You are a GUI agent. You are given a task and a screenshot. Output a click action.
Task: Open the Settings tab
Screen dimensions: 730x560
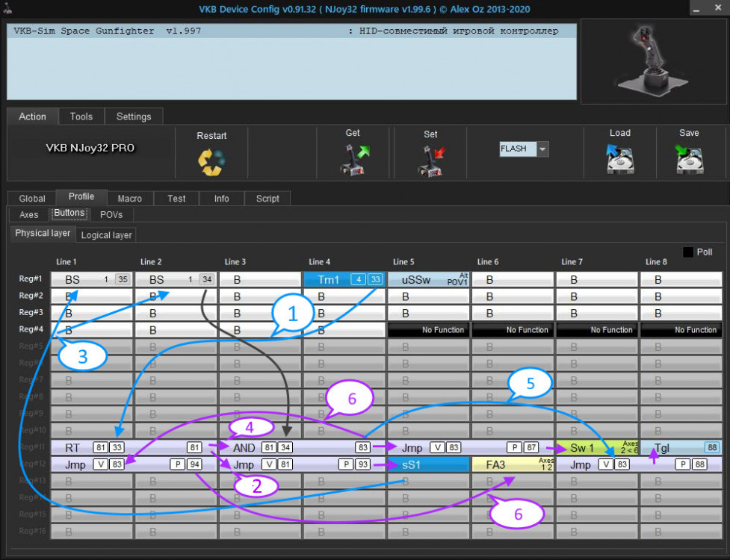click(134, 116)
